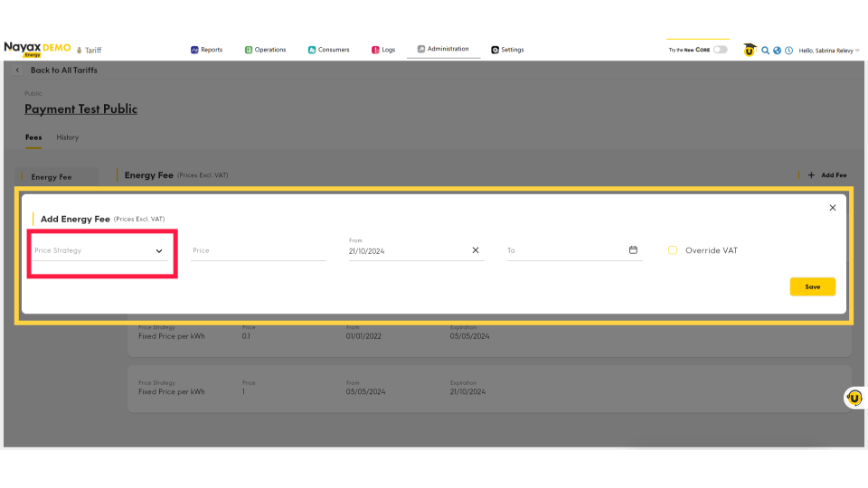Viewport: 868px width, 488px height.
Task: Click the clock icon in header
Action: 788,51
